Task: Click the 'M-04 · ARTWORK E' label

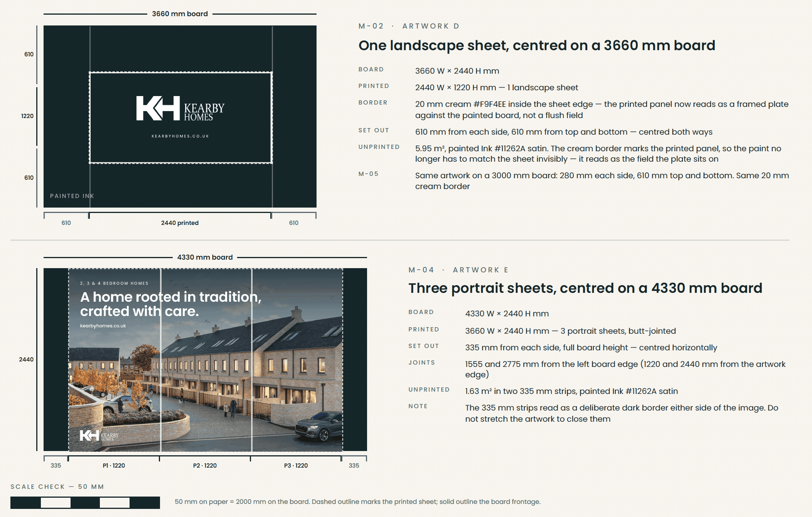Action: 458,270
